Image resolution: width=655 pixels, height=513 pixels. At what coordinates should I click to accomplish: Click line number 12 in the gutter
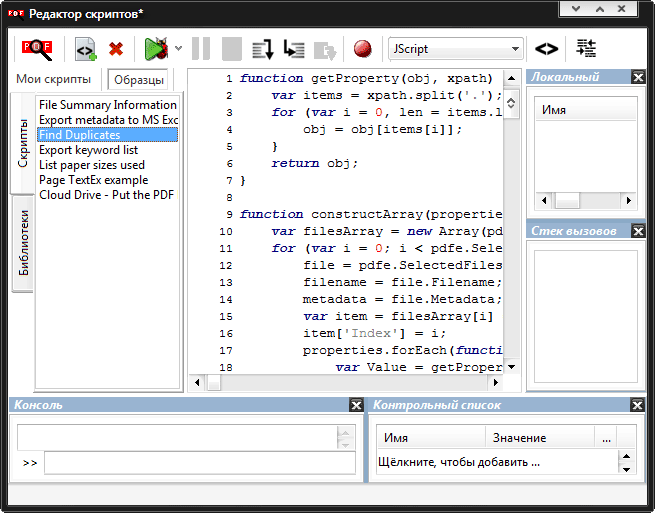click(226, 266)
